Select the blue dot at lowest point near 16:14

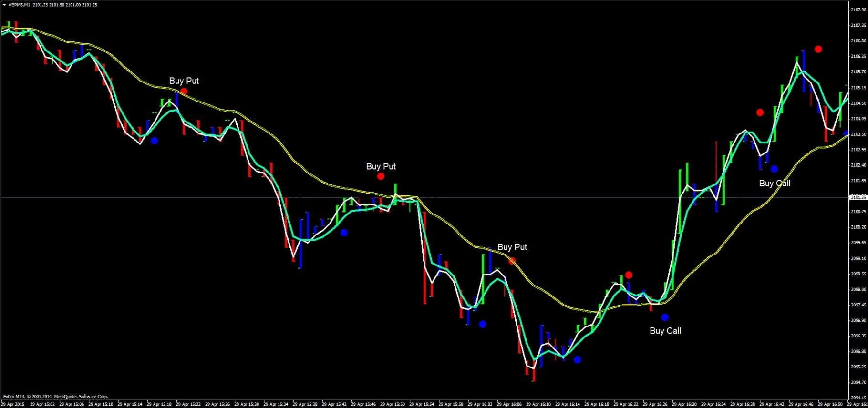click(577, 359)
